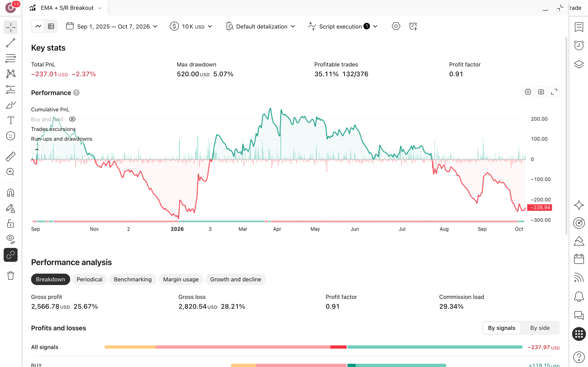Select the trend line drawing tool
Image resolution: width=588 pixels, height=367 pixels.
pyautogui.click(x=11, y=43)
